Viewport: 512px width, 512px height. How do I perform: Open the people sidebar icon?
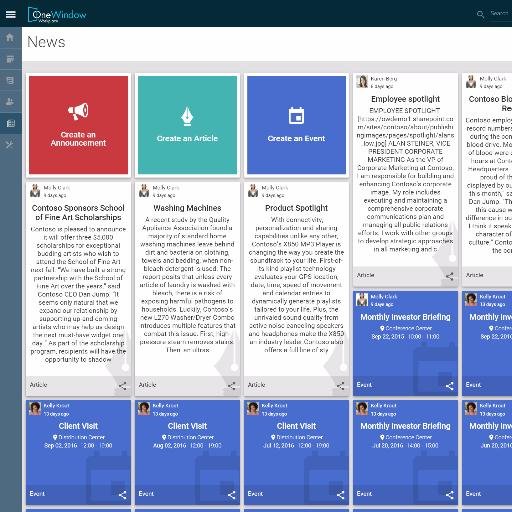click(10, 102)
